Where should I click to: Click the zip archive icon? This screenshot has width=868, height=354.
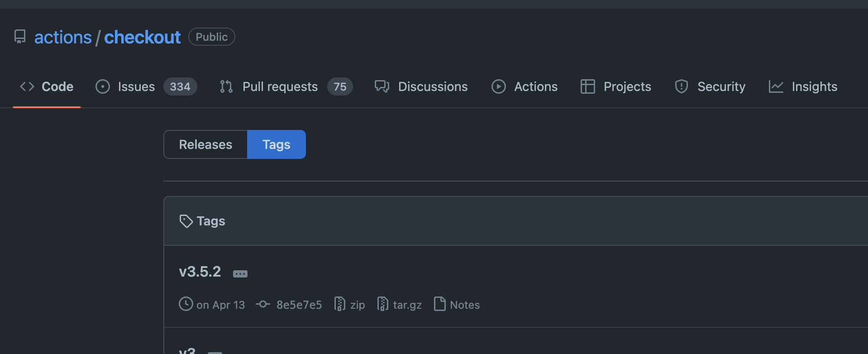(339, 304)
